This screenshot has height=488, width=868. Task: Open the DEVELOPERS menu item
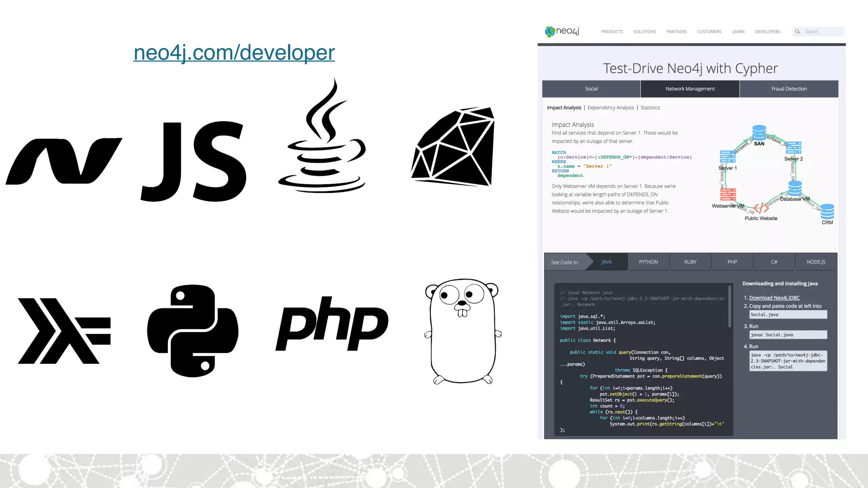click(767, 32)
